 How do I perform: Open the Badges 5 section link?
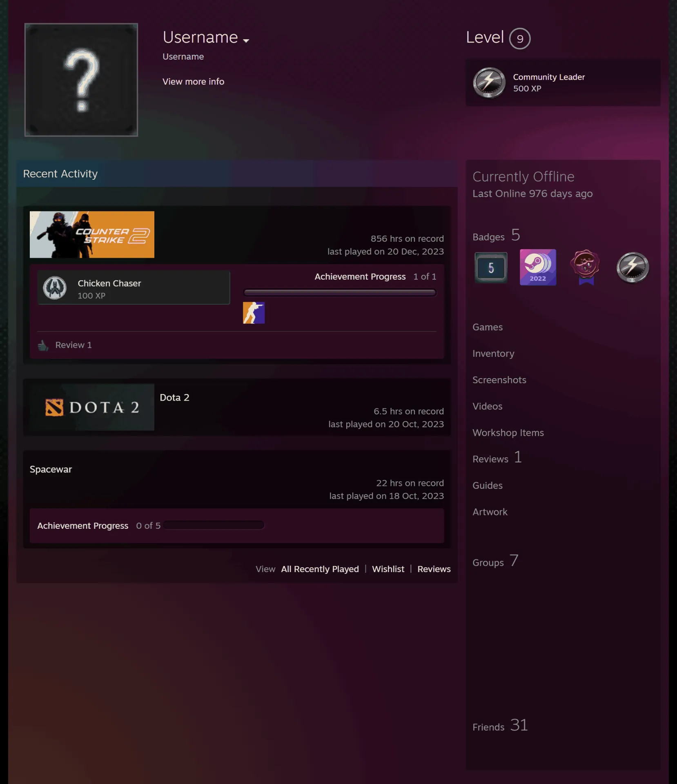tap(496, 236)
